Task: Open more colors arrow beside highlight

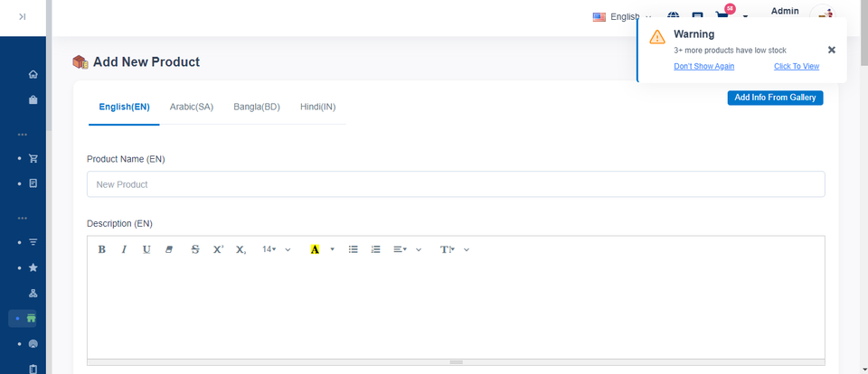Action: point(332,249)
